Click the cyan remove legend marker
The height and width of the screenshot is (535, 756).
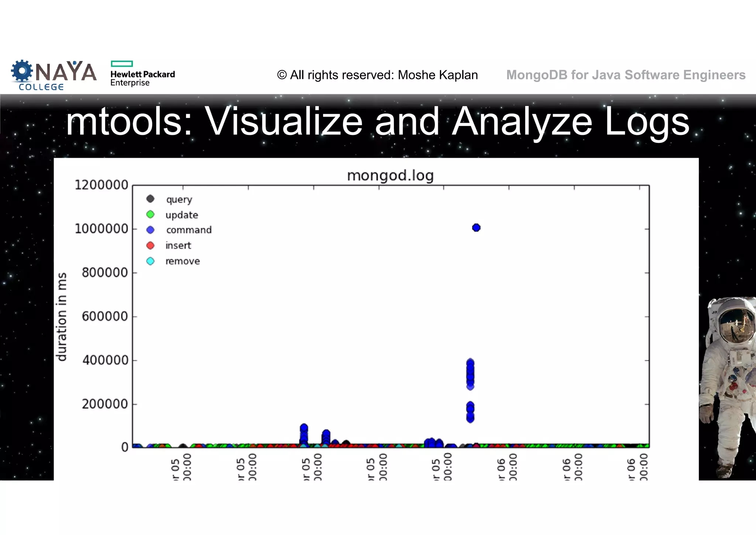point(150,261)
